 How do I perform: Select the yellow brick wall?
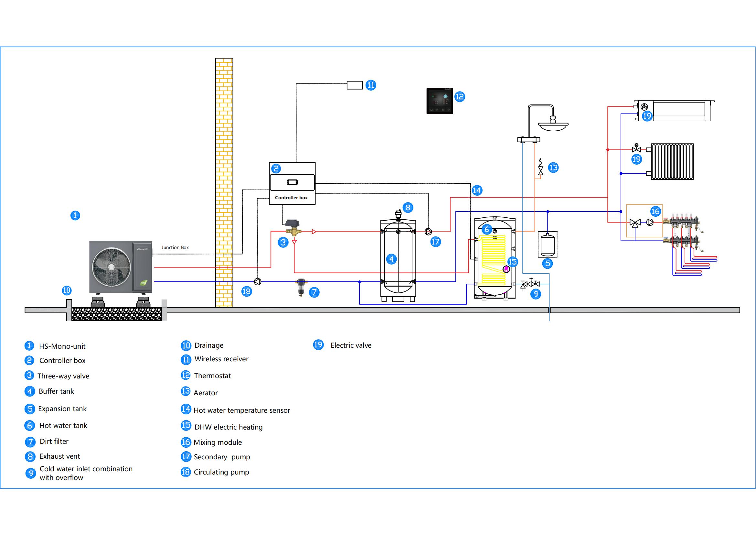[224, 183]
